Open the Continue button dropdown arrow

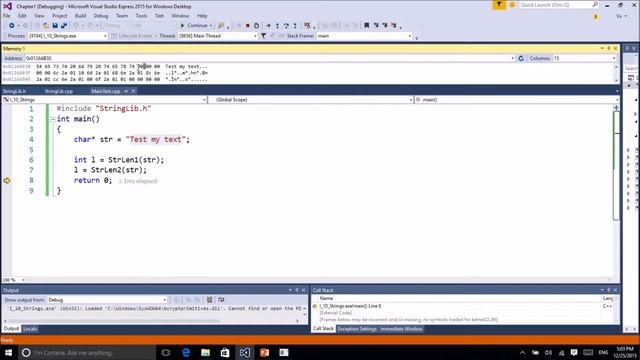(x=211, y=25)
